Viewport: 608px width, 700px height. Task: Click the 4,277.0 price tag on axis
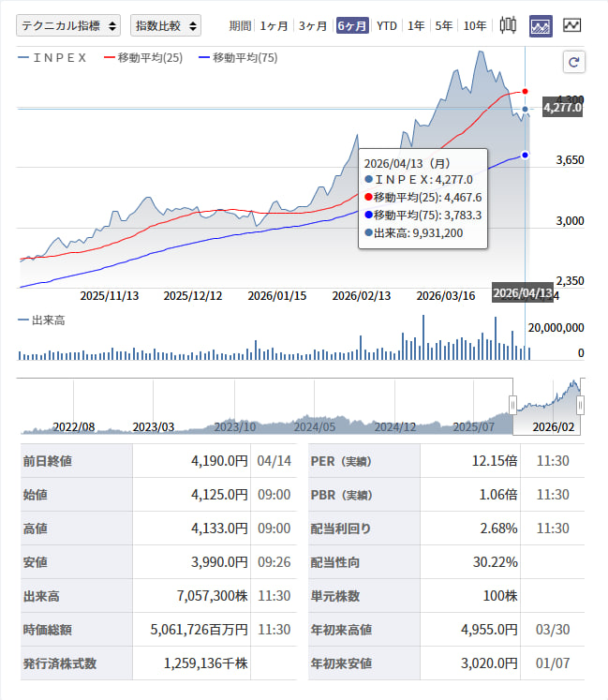pos(562,108)
